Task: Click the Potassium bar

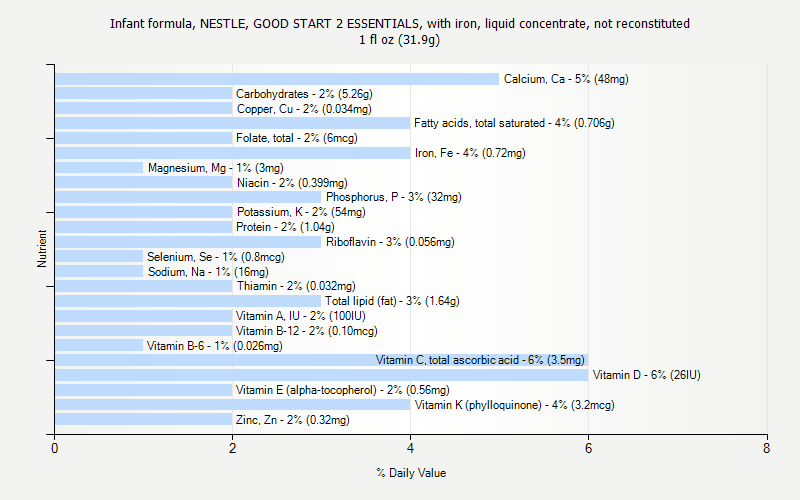Action: pos(144,212)
